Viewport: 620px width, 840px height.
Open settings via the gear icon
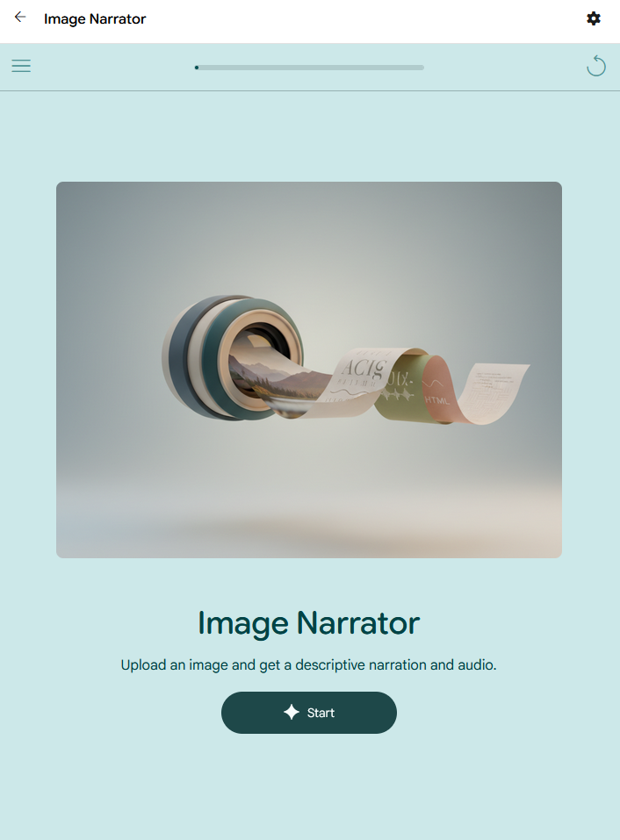tap(593, 18)
